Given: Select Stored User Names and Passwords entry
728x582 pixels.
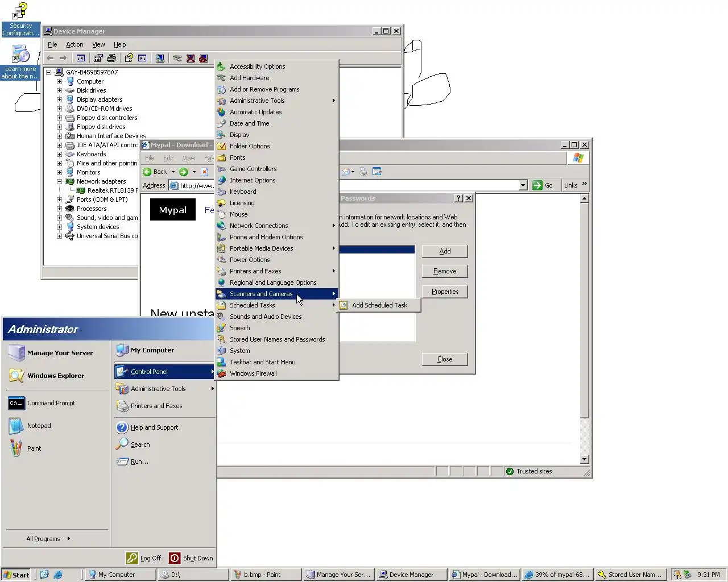Looking at the screenshot, I should (x=276, y=339).
